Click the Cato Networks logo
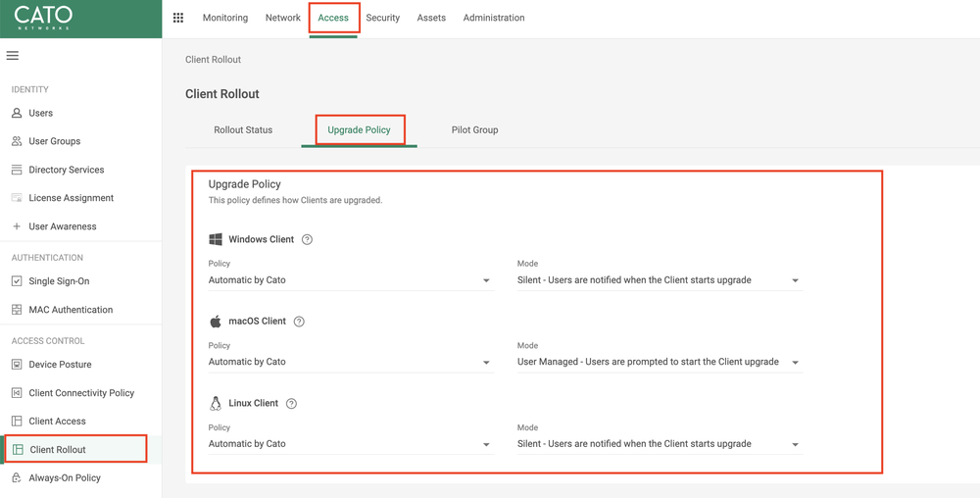This screenshot has height=498, width=980. point(43,19)
